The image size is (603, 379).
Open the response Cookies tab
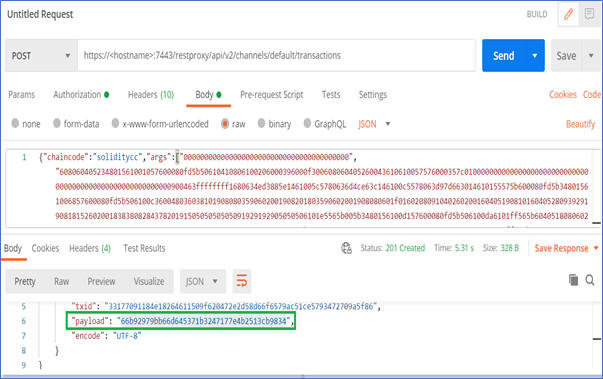coord(45,248)
